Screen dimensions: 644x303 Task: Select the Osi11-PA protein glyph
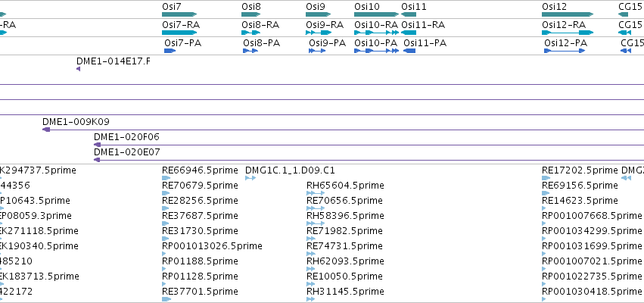[x=409, y=51]
